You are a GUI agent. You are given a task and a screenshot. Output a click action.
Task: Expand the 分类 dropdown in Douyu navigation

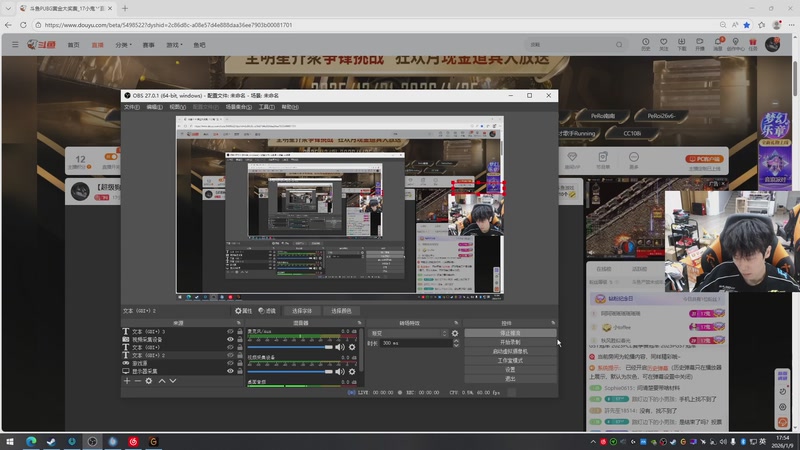click(124, 45)
